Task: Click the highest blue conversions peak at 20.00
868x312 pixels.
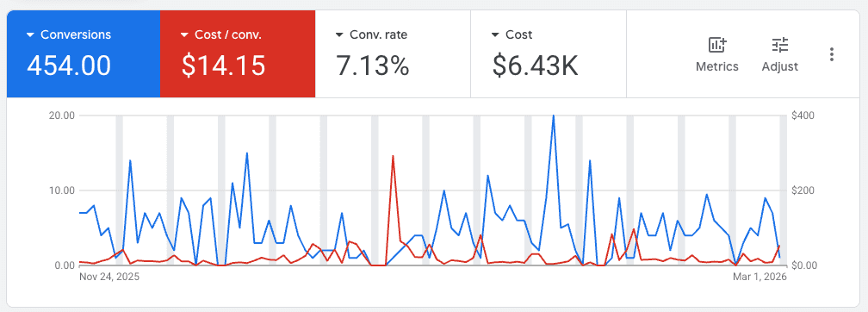Action: (554, 115)
